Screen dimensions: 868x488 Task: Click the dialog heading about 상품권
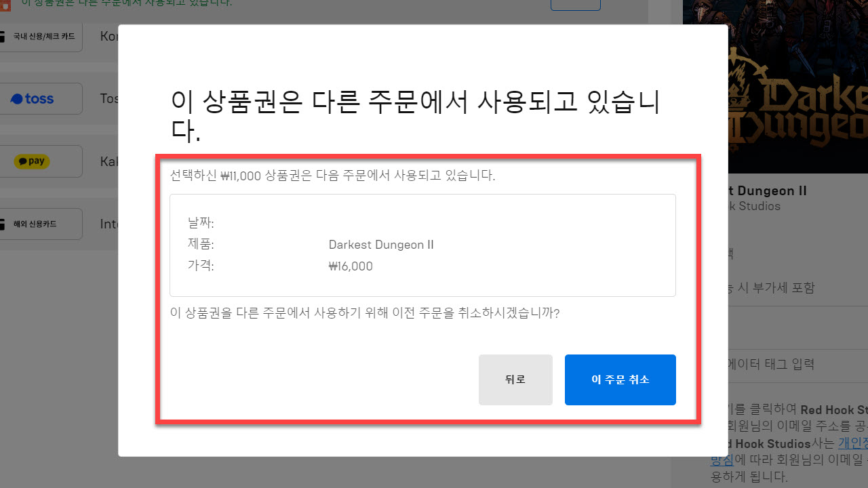[415, 117]
